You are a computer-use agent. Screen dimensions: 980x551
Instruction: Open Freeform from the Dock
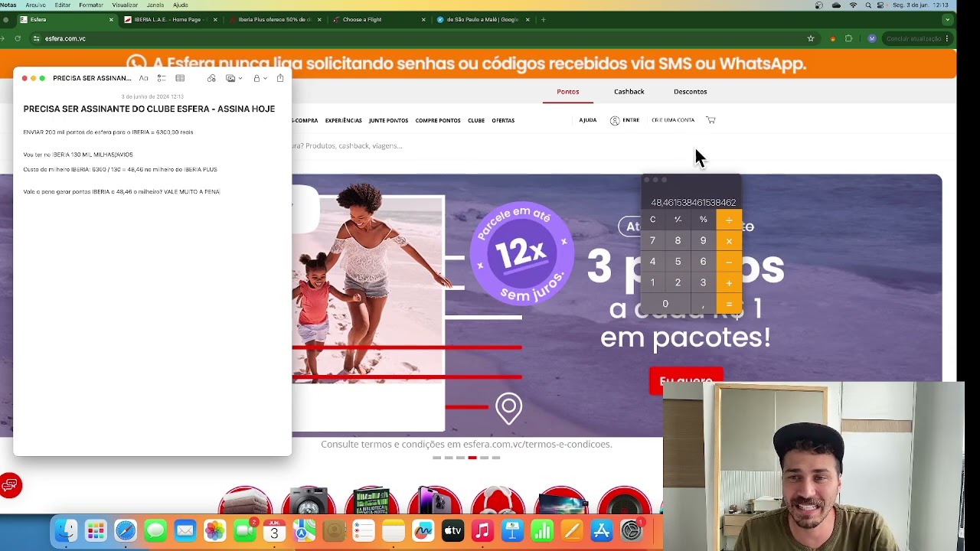click(x=423, y=530)
